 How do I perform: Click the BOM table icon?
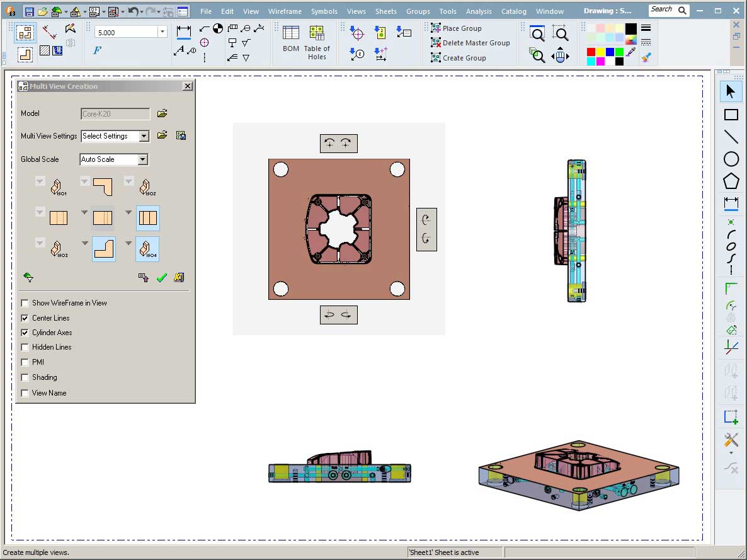290,33
